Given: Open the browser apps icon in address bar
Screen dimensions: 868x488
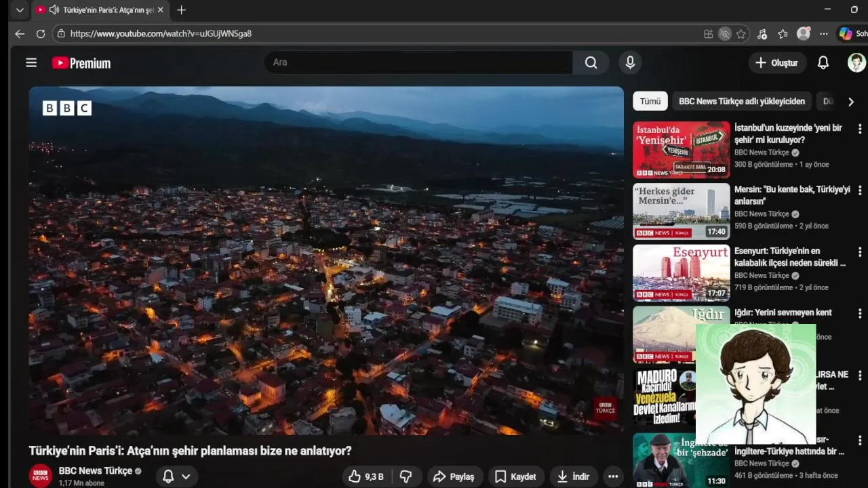Looking at the screenshot, I should point(709,34).
